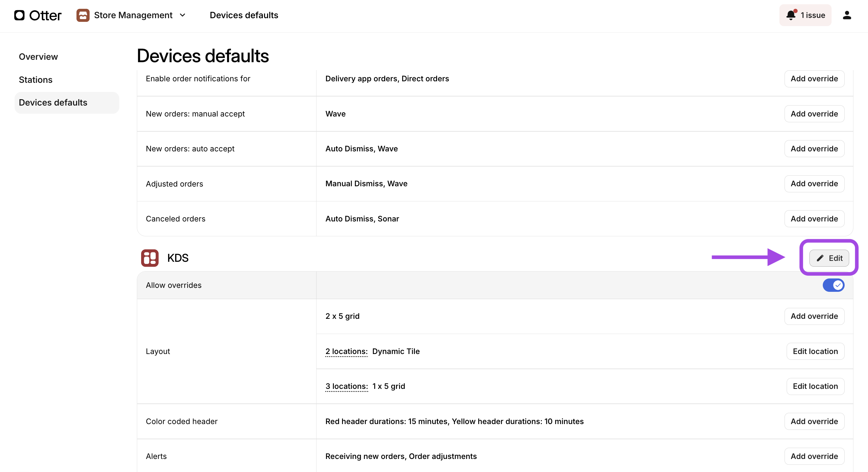The width and height of the screenshot is (868, 472).
Task: Open Stations in the sidebar
Action: 36,80
